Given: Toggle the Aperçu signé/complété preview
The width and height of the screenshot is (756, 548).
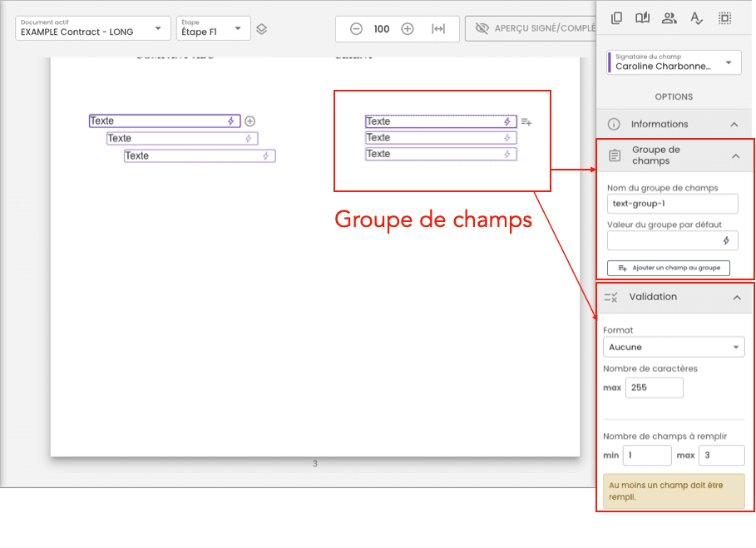Looking at the screenshot, I should (532, 29).
